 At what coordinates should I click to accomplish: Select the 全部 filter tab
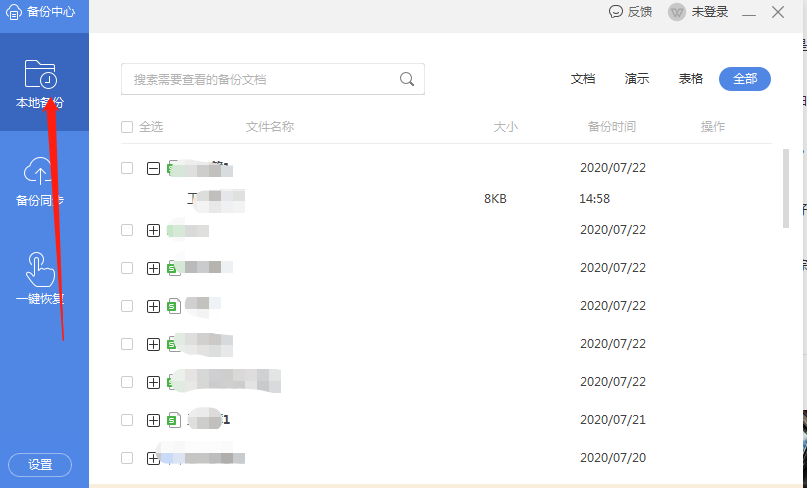pos(745,79)
